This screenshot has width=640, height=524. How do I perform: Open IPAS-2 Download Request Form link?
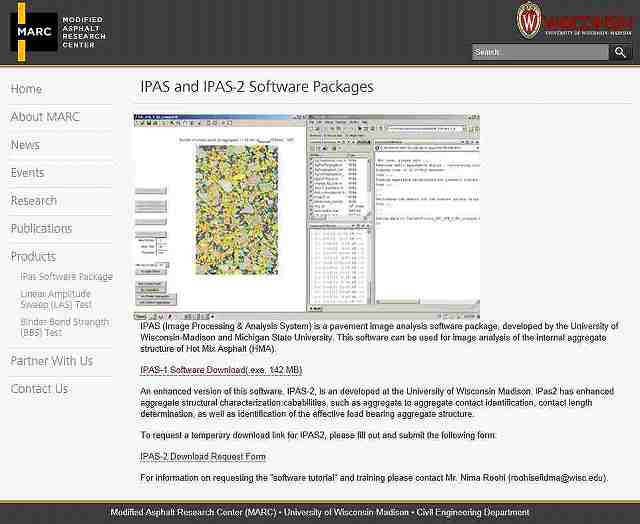pyautogui.click(x=203, y=457)
